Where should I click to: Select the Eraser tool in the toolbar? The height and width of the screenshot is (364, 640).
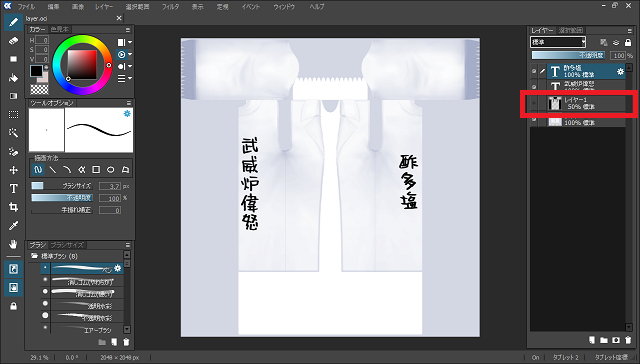coord(13,41)
